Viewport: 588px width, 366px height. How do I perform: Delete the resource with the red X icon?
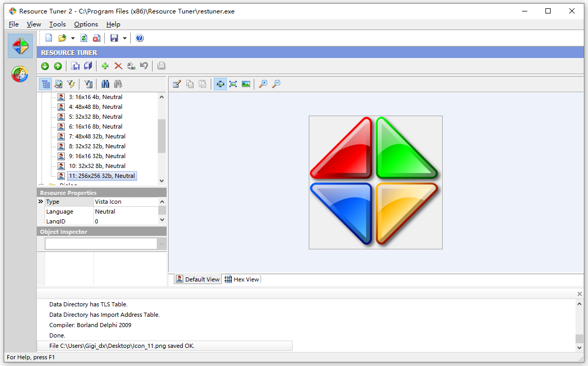click(118, 66)
